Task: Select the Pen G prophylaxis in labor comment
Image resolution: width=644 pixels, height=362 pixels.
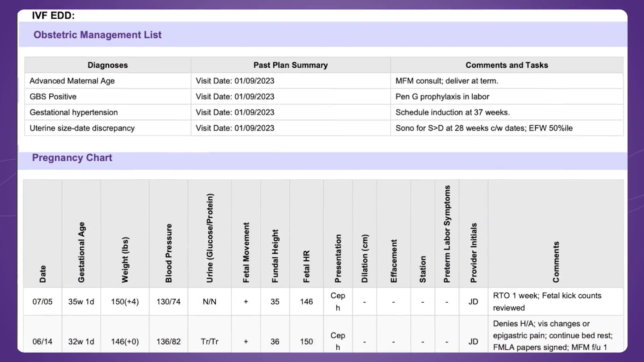Action: pyautogui.click(x=442, y=97)
